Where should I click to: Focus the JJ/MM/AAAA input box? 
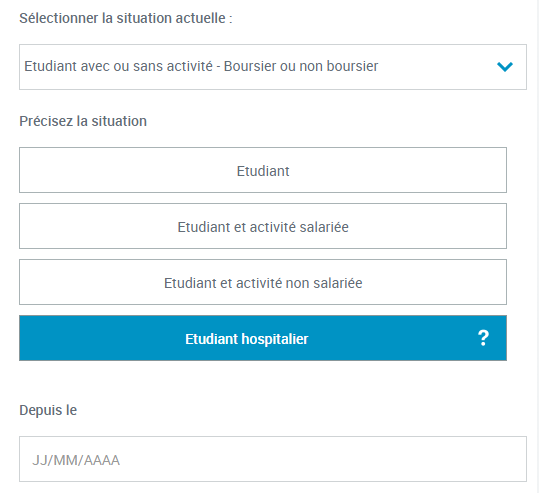click(x=273, y=459)
